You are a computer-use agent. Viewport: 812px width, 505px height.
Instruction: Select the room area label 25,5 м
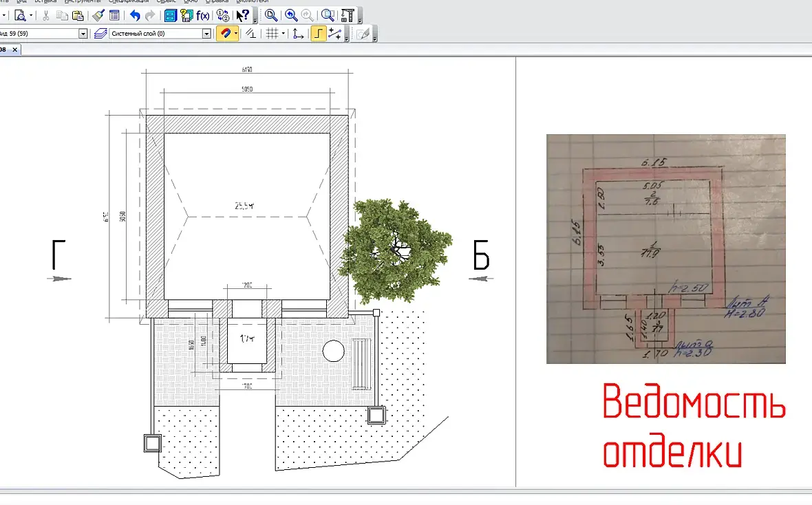click(x=244, y=206)
